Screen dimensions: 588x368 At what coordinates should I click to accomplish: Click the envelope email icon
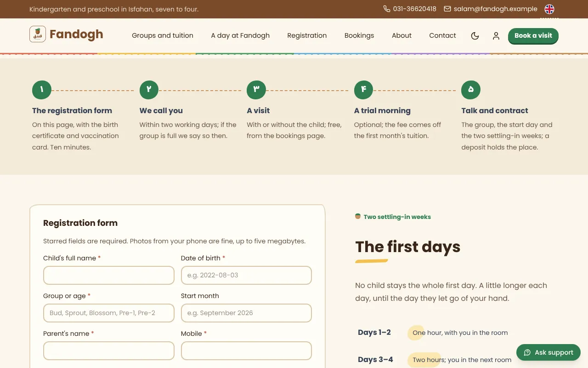(447, 9)
